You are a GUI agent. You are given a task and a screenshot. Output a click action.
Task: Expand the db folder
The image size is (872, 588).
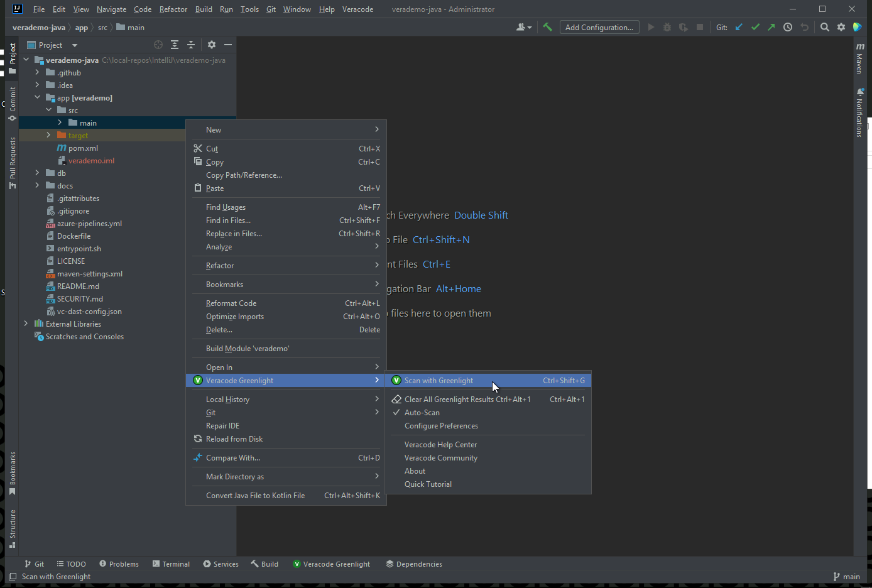pyautogui.click(x=37, y=173)
